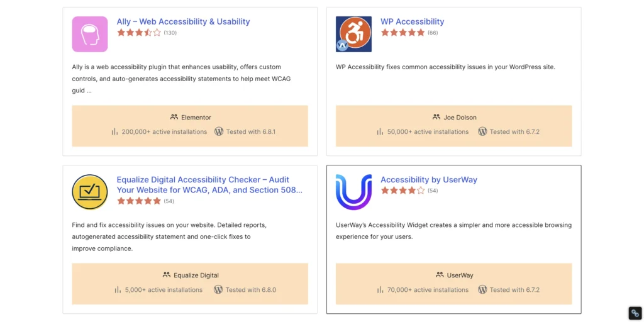Viewport: 644px width, 322px height.
Task: Click the author people icon next to Joe Dolson
Action: [436, 117]
